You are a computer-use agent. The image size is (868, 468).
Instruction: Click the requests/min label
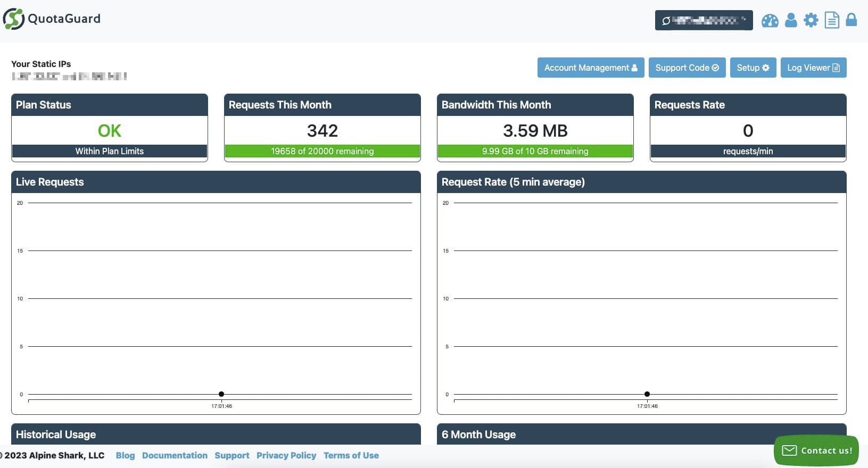point(748,151)
